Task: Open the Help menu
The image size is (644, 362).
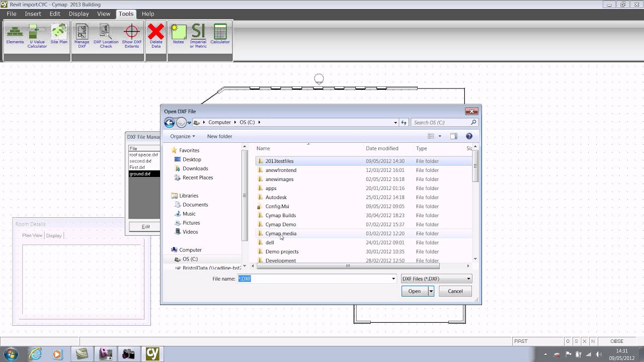Action: 148,14
